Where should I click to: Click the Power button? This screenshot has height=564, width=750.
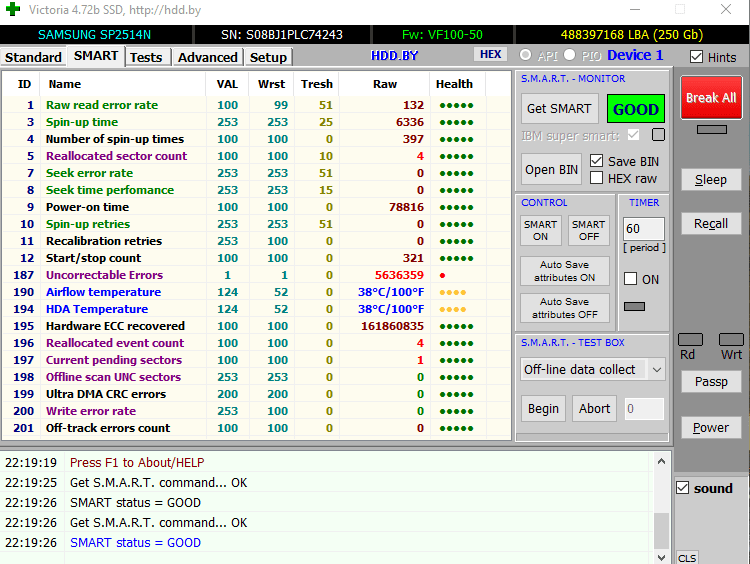click(x=711, y=428)
